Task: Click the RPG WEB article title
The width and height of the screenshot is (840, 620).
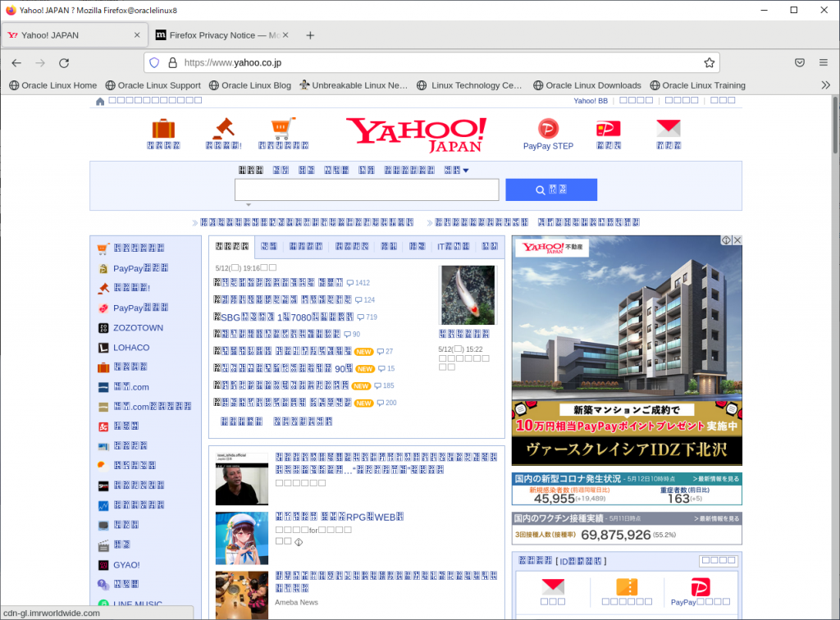Action: pos(339,517)
